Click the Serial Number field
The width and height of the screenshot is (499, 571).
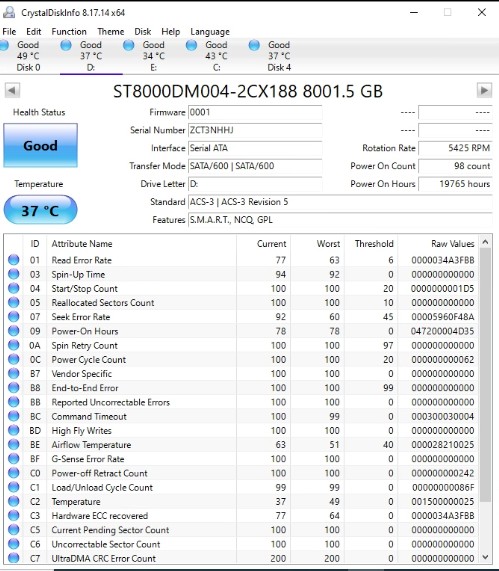(255, 130)
